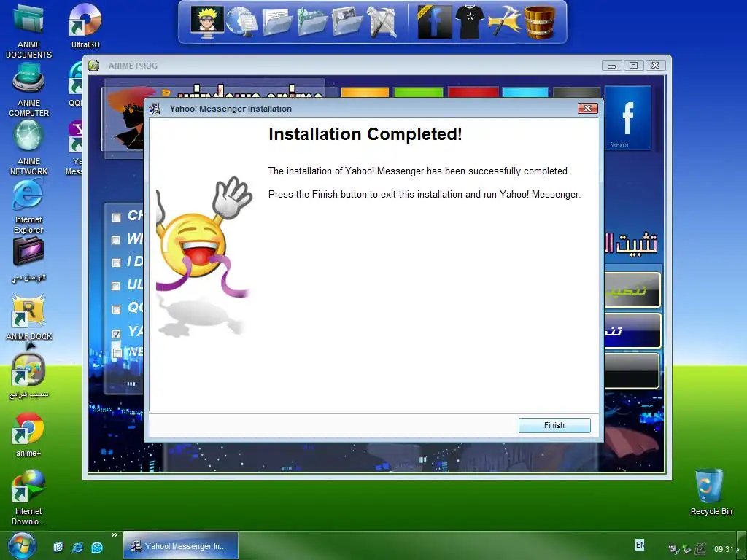Open the Windows Start menu orb
Image resolution: width=747 pixels, height=560 pixels.
coord(21,546)
